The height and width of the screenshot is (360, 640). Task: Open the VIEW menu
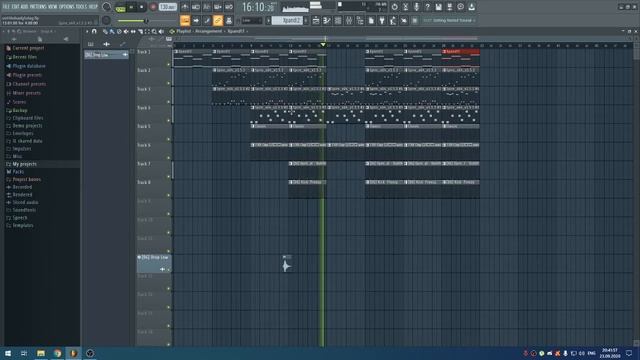coord(52,7)
